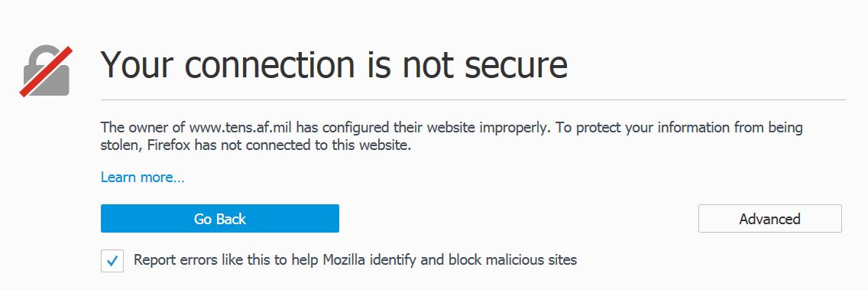Click the crossed-out padlock icon
This screenshot has width=868, height=290.
click(46, 71)
